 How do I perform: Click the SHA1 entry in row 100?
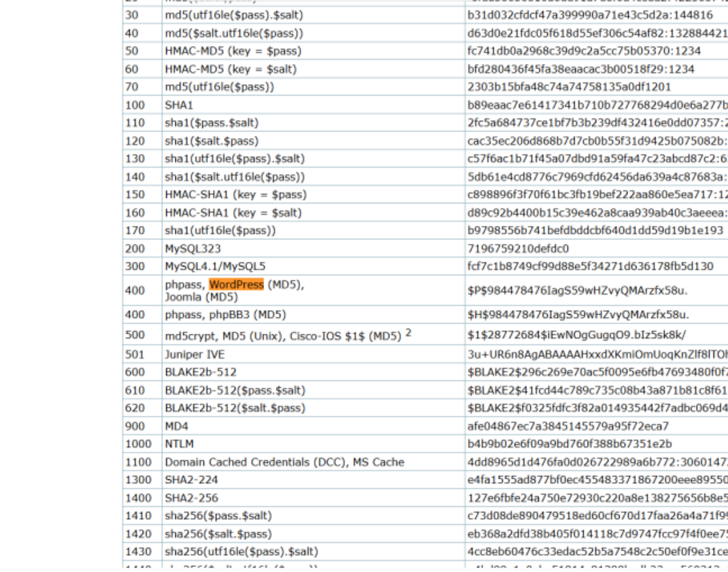179,105
